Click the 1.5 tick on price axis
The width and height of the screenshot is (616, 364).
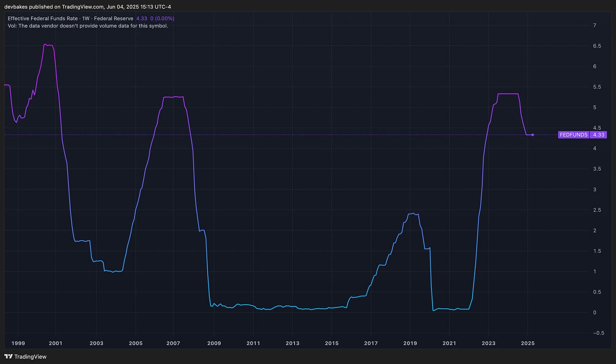pos(597,251)
